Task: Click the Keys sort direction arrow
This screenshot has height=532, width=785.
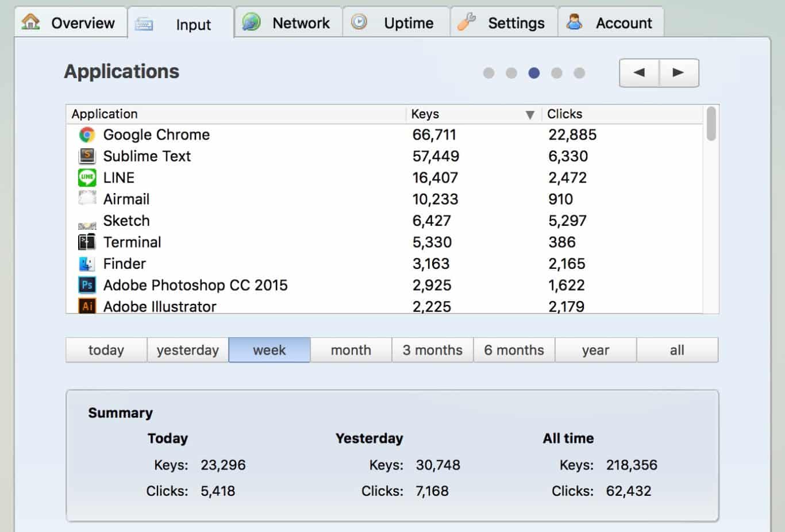Action: tap(530, 115)
